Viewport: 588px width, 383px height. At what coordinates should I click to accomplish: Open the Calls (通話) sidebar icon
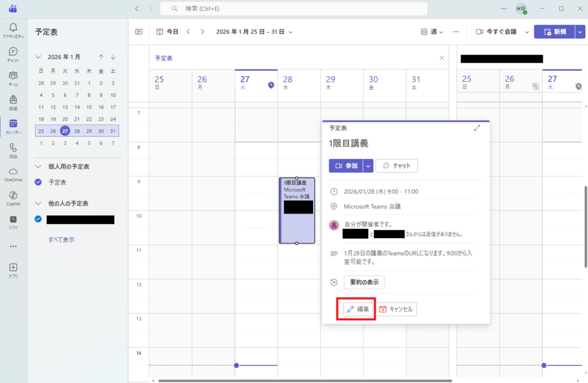pos(13,150)
